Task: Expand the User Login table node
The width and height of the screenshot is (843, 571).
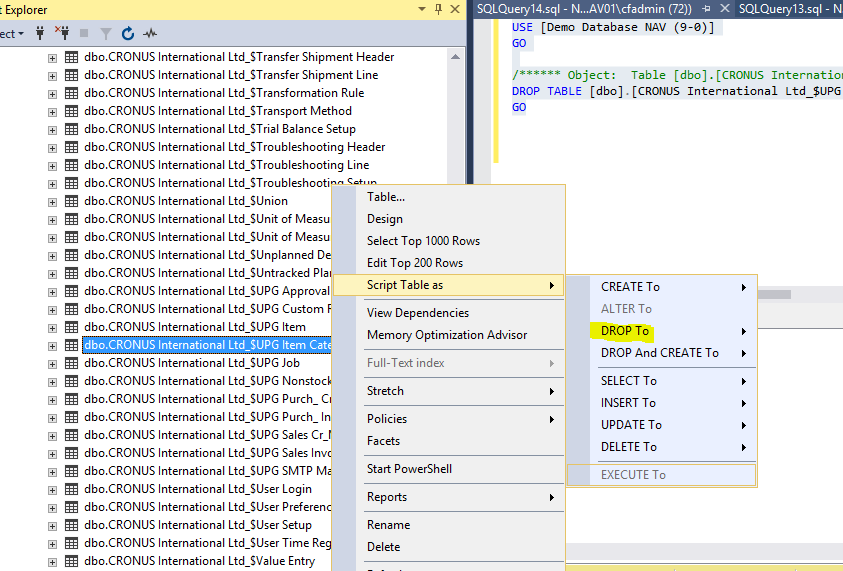Action: click(x=52, y=490)
